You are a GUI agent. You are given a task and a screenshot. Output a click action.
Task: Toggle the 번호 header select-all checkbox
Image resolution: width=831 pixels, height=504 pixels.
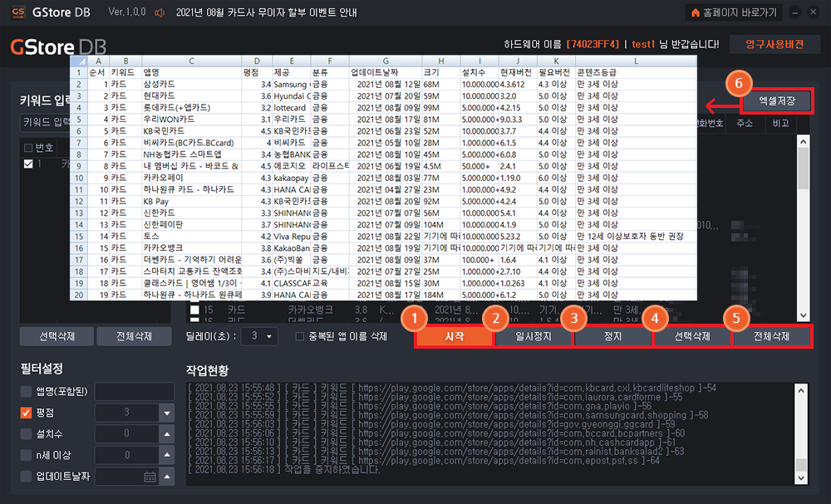coord(28,148)
